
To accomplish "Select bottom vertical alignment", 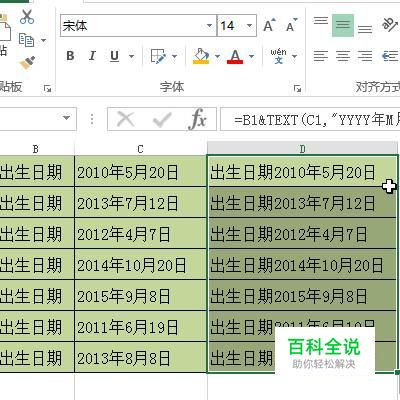I will point(365,29).
